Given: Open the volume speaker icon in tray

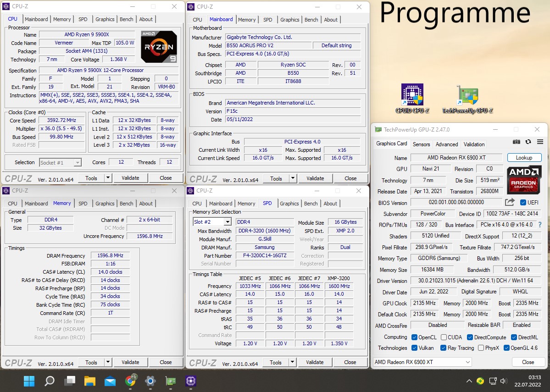Looking at the screenshot, I should point(504,381).
